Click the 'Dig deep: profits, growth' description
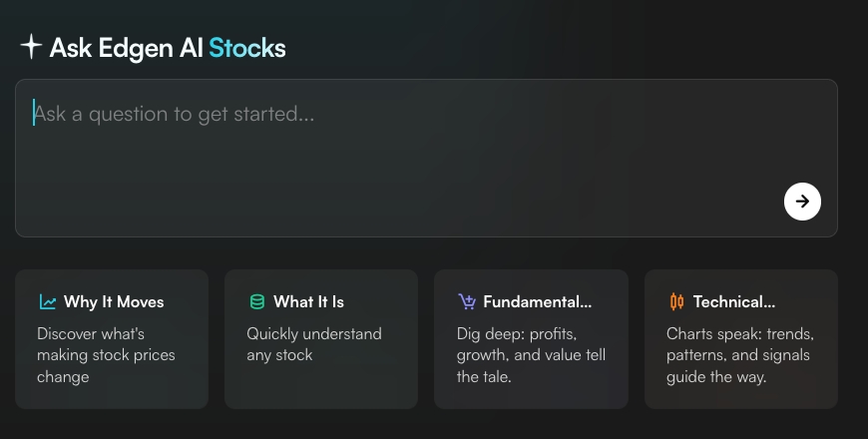Image resolution: width=868 pixels, height=439 pixels. click(x=531, y=355)
